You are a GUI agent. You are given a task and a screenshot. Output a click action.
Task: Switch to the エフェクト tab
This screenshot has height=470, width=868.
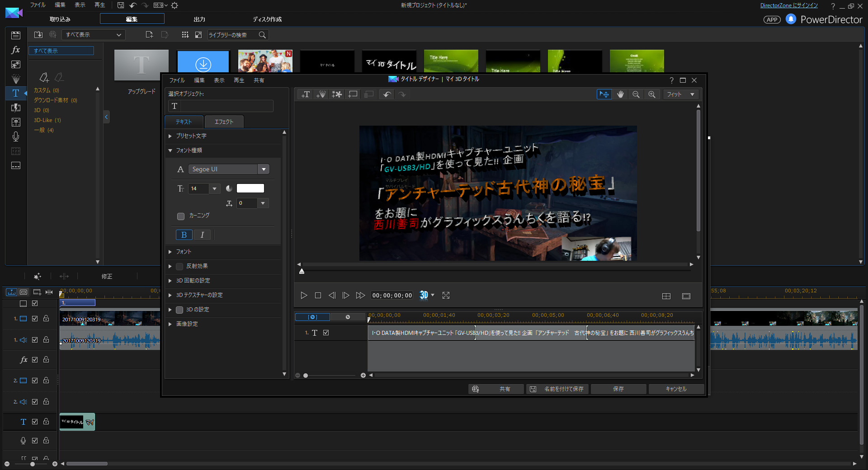(x=224, y=122)
